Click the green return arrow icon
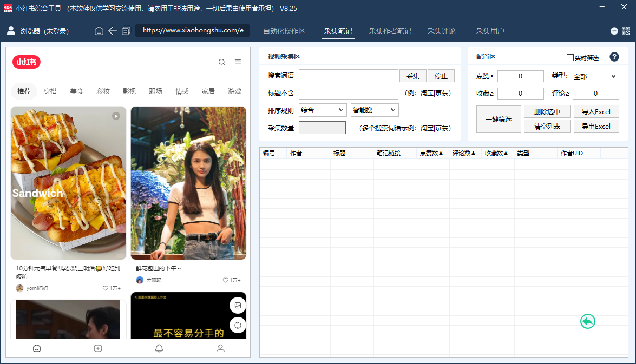Image resolution: width=636 pixels, height=364 pixels. [x=587, y=321]
